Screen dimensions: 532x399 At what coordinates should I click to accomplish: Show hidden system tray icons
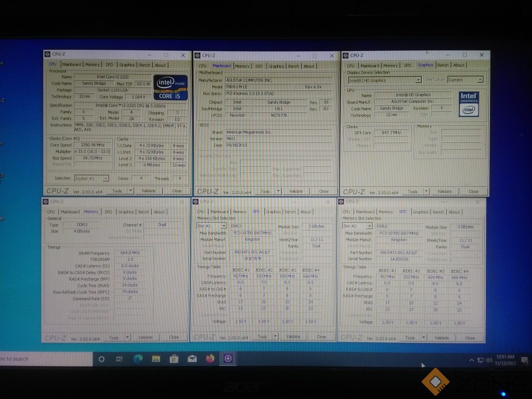[471, 360]
